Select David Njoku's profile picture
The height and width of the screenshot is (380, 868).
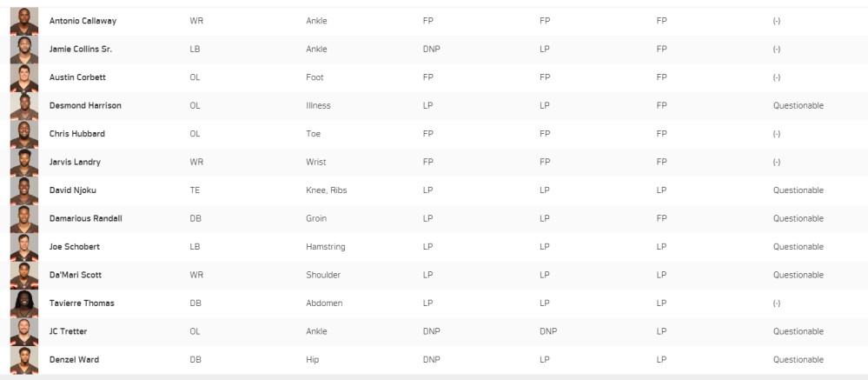coord(24,190)
